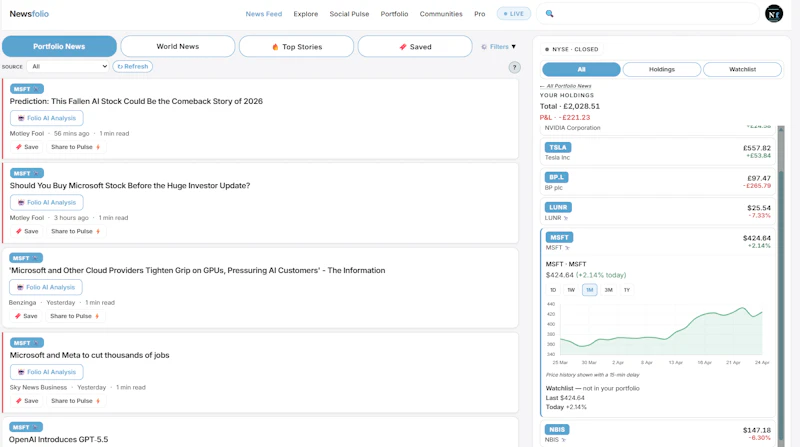Image resolution: width=800 pixels, height=447 pixels.
Task: Select the LUNR ticker badge in holdings
Action: [558, 207]
